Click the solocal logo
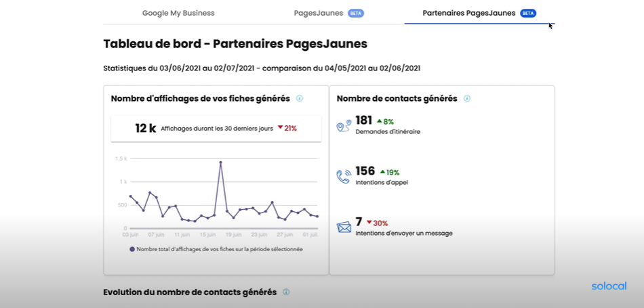Viewport: 644px width, 308px height. (609, 286)
